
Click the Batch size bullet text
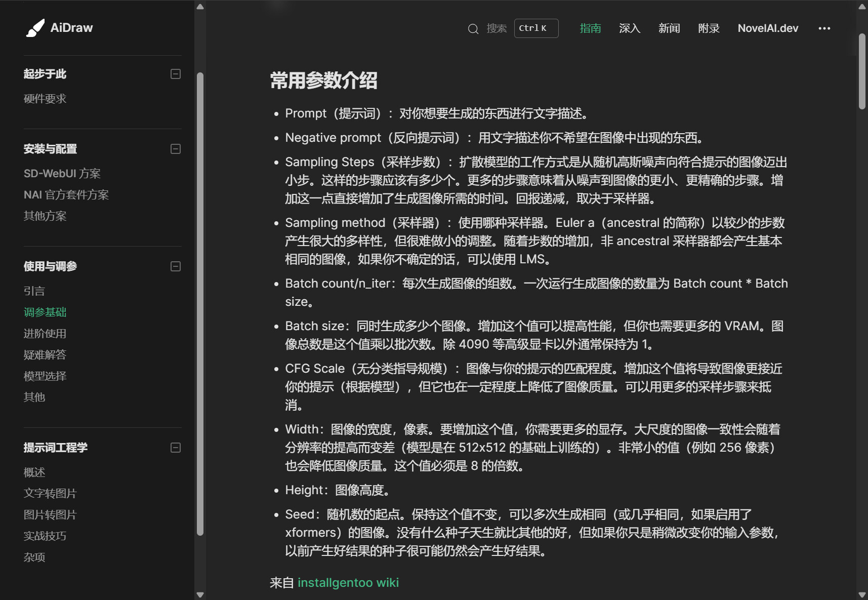pos(534,335)
